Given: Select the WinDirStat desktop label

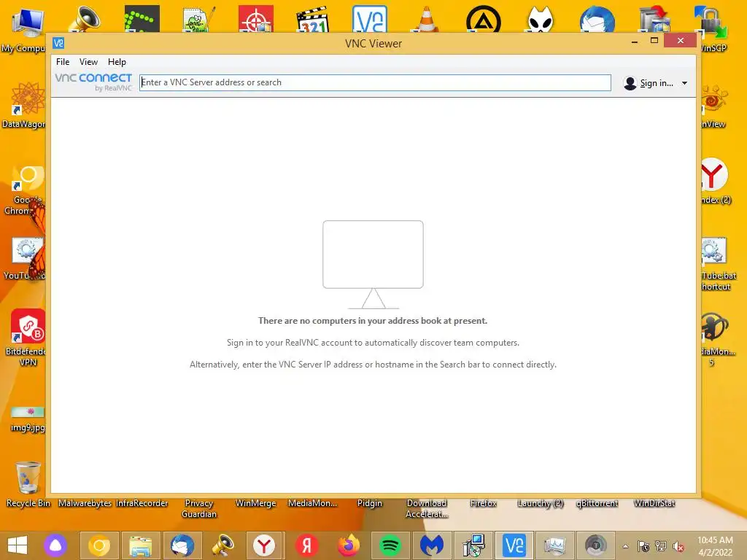Looking at the screenshot, I should pos(654,503).
